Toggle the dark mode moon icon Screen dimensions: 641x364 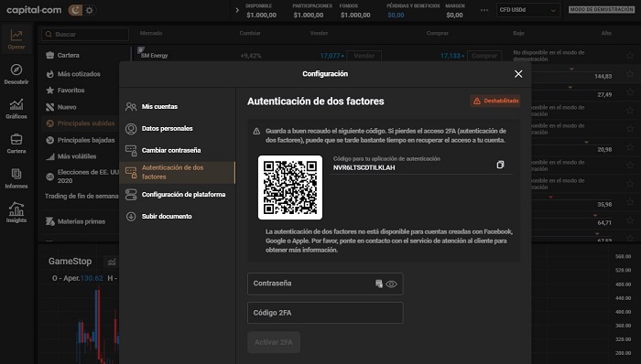point(75,10)
